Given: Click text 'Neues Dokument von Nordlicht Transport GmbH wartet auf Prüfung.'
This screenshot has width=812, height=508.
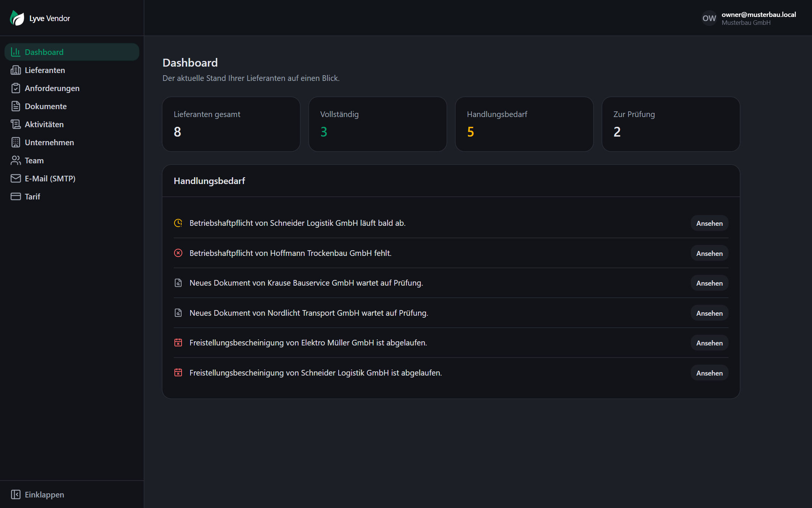Looking at the screenshot, I should click(x=309, y=313).
